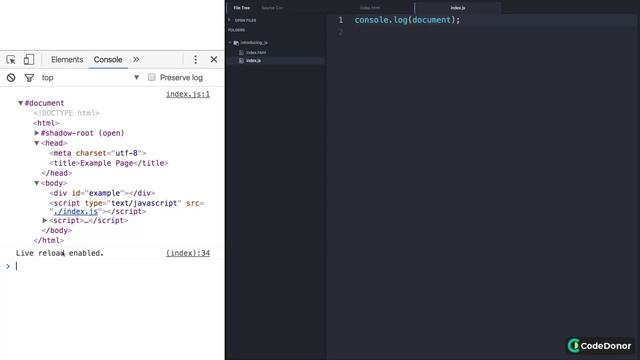Screen dimensions: 640x360
Task: Collapse the body element node
Action: click(x=36, y=183)
